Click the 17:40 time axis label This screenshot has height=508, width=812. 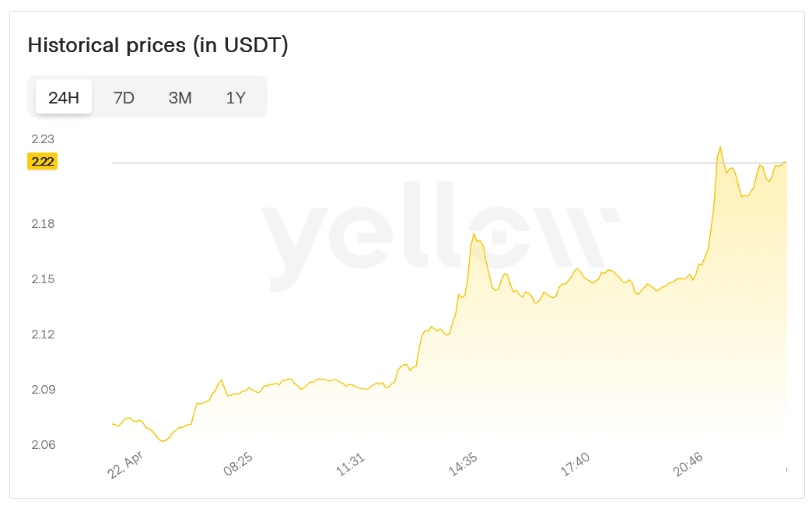[576, 464]
